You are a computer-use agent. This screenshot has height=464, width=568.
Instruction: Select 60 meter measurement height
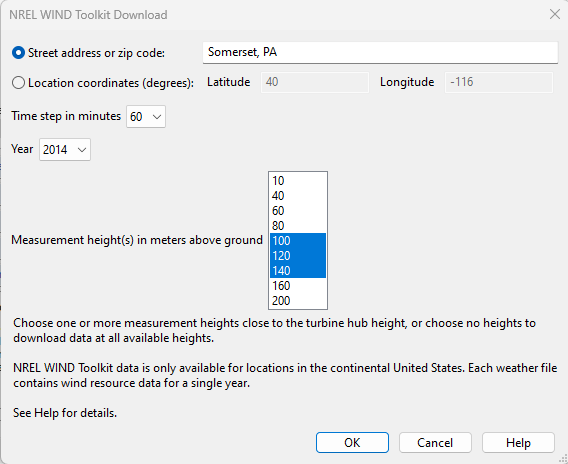[x=298, y=211]
